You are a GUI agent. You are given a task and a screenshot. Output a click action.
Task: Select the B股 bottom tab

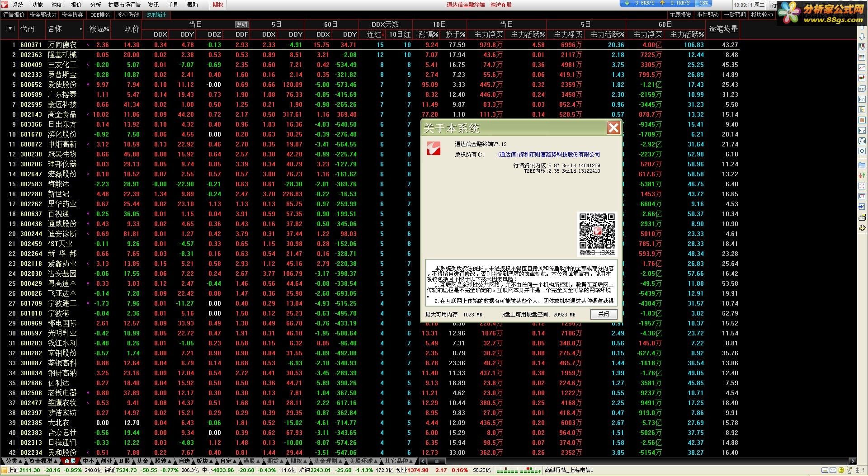pyautogui.click(x=125, y=461)
